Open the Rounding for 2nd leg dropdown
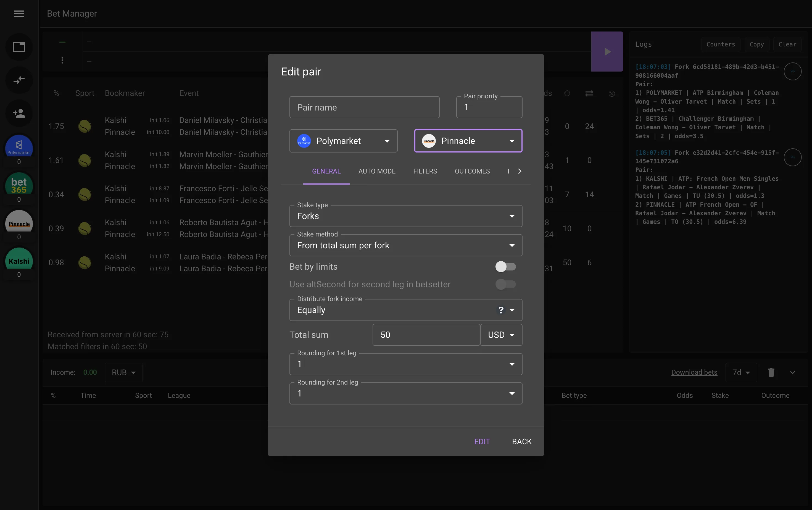 tap(406, 393)
